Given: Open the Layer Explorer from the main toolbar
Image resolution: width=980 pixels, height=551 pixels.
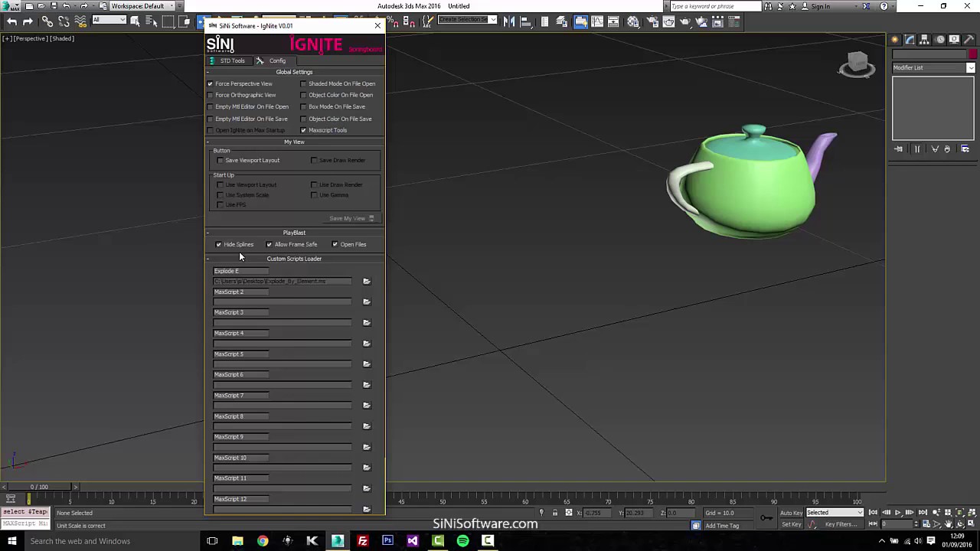Looking at the screenshot, I should pyautogui.click(x=563, y=21).
